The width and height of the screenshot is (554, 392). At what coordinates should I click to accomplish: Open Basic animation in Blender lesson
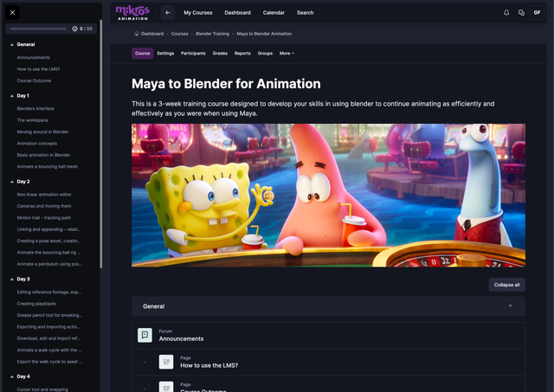(x=43, y=155)
